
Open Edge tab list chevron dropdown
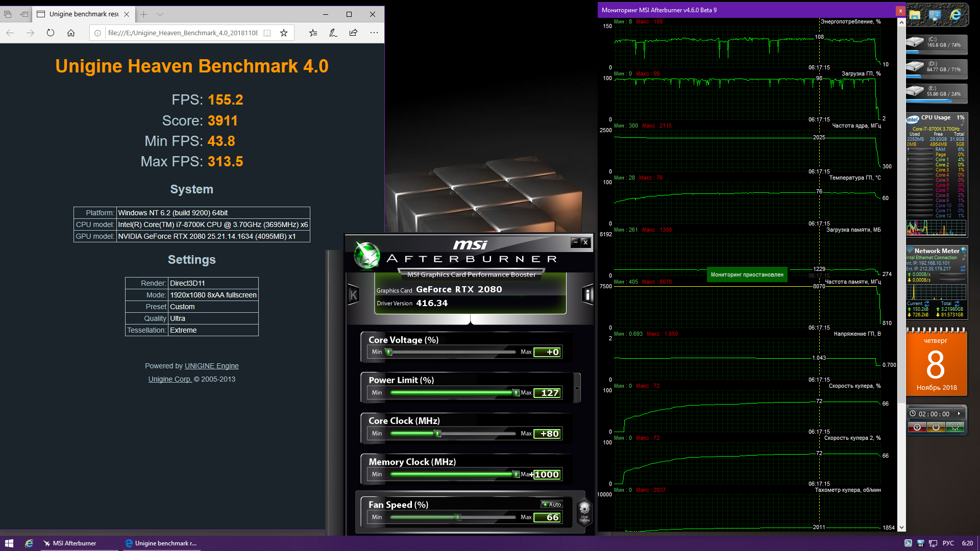(x=160, y=14)
